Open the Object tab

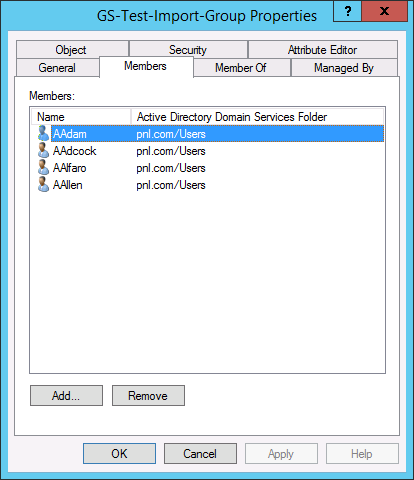pos(72,49)
